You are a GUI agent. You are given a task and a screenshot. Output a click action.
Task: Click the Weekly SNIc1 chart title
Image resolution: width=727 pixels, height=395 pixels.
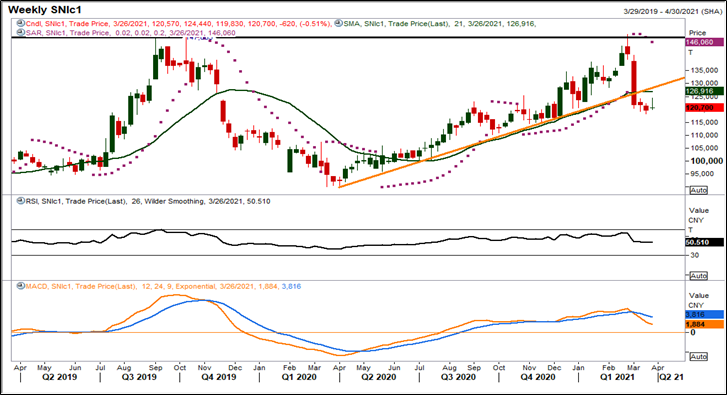[x=45, y=10]
